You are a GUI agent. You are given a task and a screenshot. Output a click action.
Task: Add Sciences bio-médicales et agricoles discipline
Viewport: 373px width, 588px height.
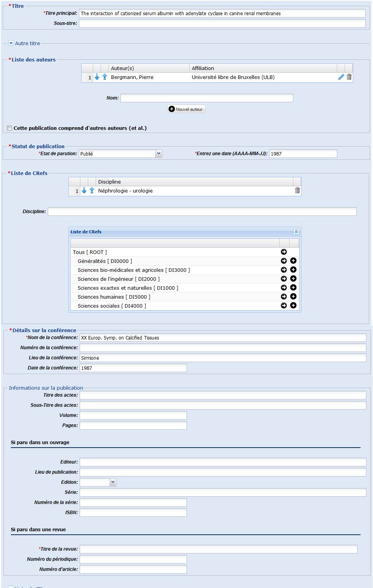293,270
